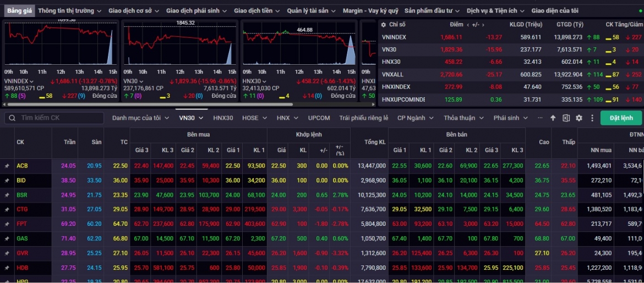Expand Danh mục của tôi dropdown
644x283 pixels.
141,118
